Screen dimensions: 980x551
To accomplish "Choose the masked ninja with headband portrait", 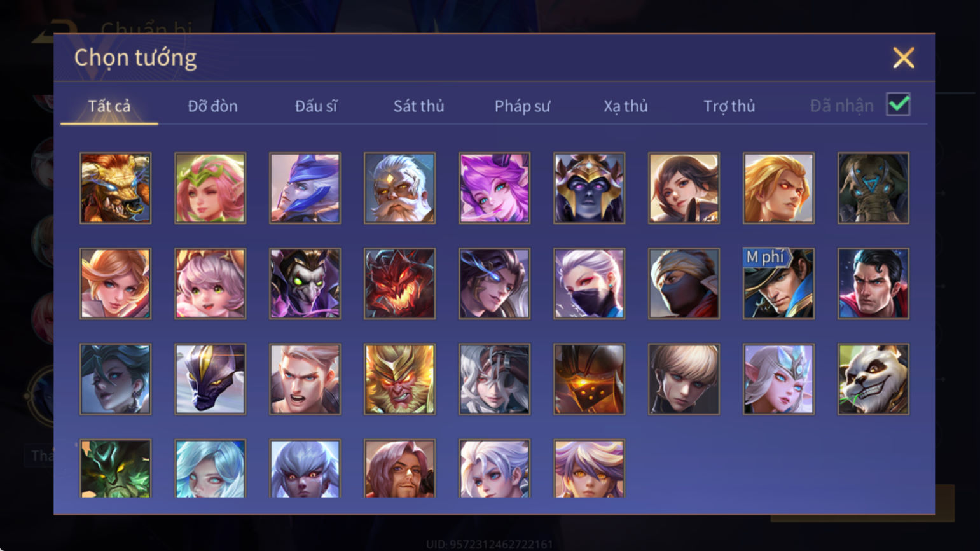I will pos(684,284).
